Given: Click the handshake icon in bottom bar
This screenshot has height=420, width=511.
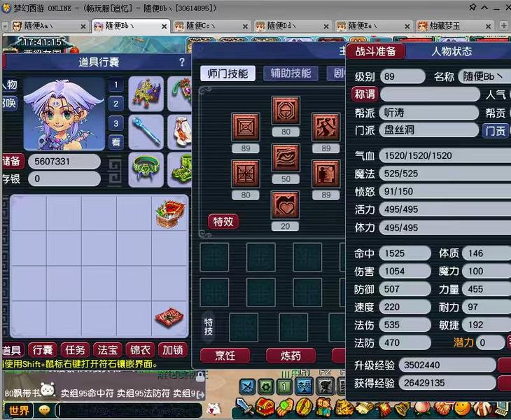Looking at the screenshot, I should click(x=442, y=407).
